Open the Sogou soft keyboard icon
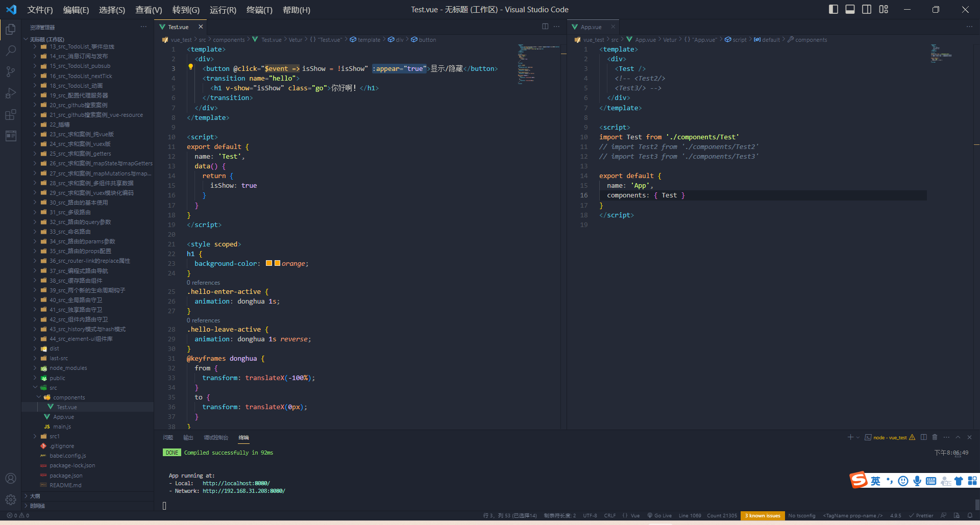Image resolution: width=980 pixels, height=525 pixels. (931, 481)
